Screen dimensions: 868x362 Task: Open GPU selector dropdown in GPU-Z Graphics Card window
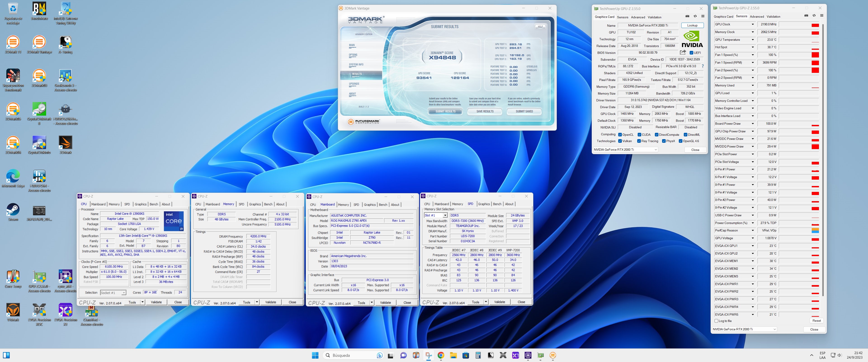point(625,150)
